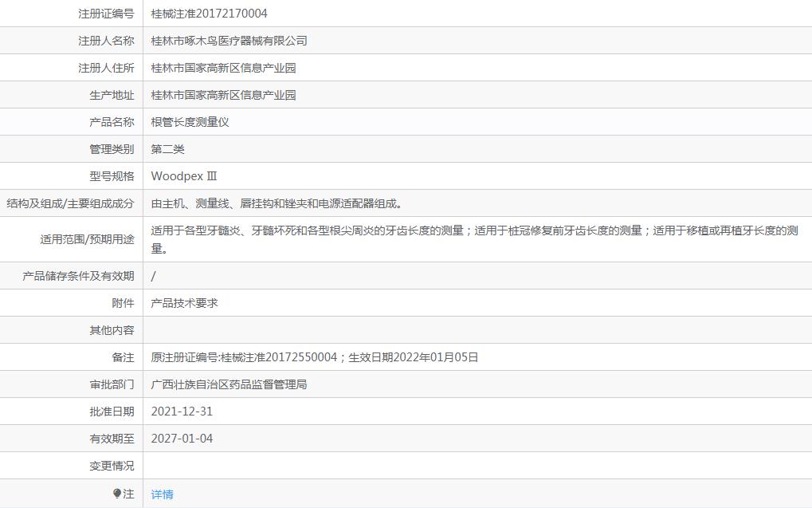This screenshot has height=508, width=812.
Task: Click the 产品储存条件及有效期 row label
Action: pos(78,276)
